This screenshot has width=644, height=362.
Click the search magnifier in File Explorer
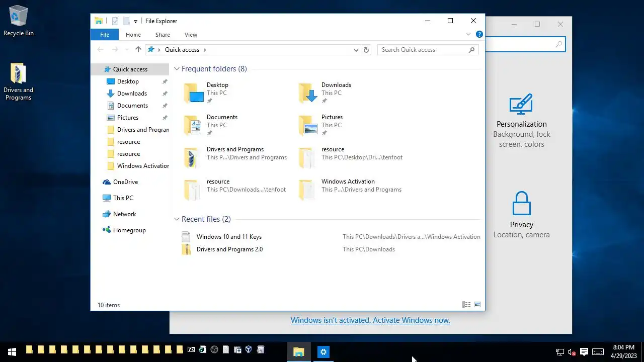tap(471, 50)
